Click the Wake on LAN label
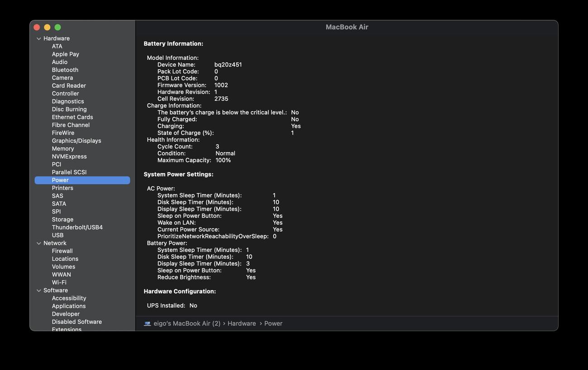This screenshot has width=588, height=370. tap(176, 223)
